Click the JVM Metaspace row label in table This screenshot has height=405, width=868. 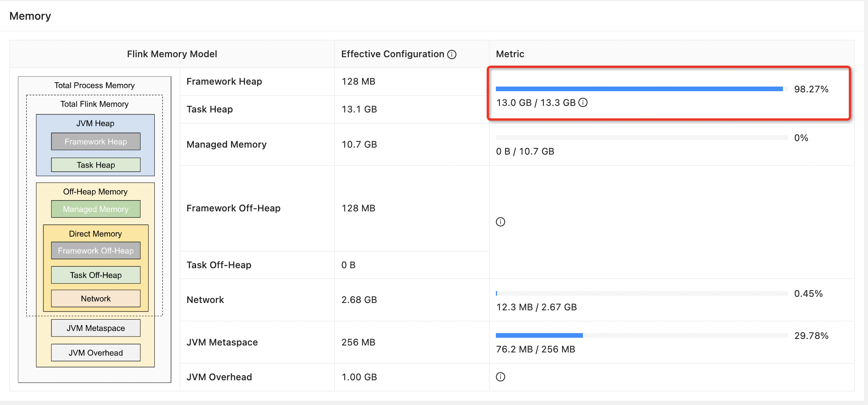[222, 342]
